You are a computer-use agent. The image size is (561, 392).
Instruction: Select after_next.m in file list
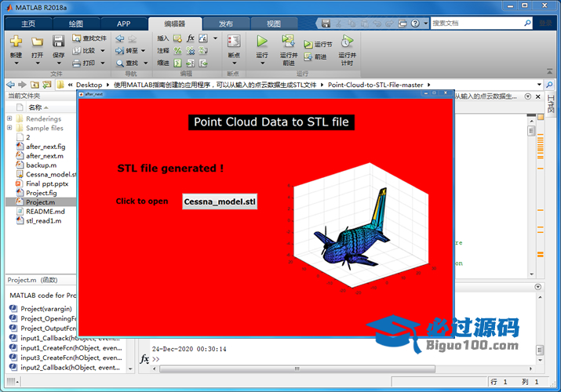pyautogui.click(x=45, y=156)
